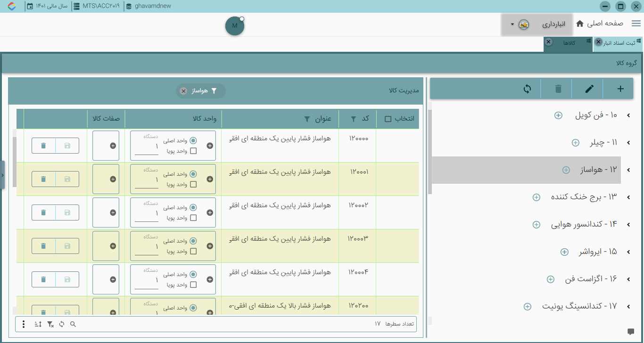Image resolution: width=644 pixels, height=343 pixels.
Task: Click the product grid vertical scrollbar
Action: 14,162
